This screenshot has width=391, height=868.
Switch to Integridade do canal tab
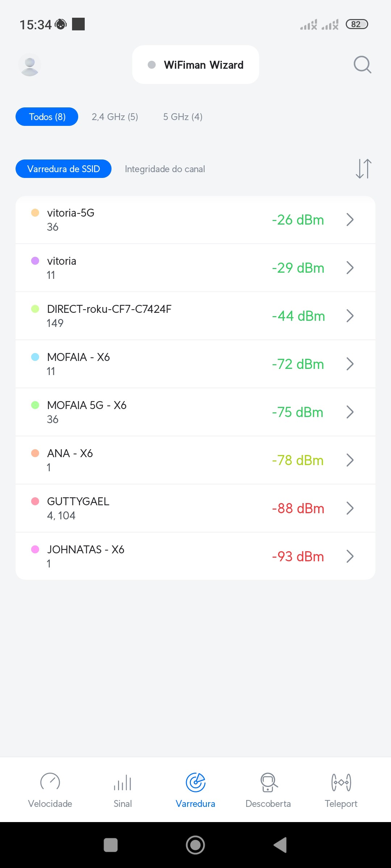(x=165, y=169)
